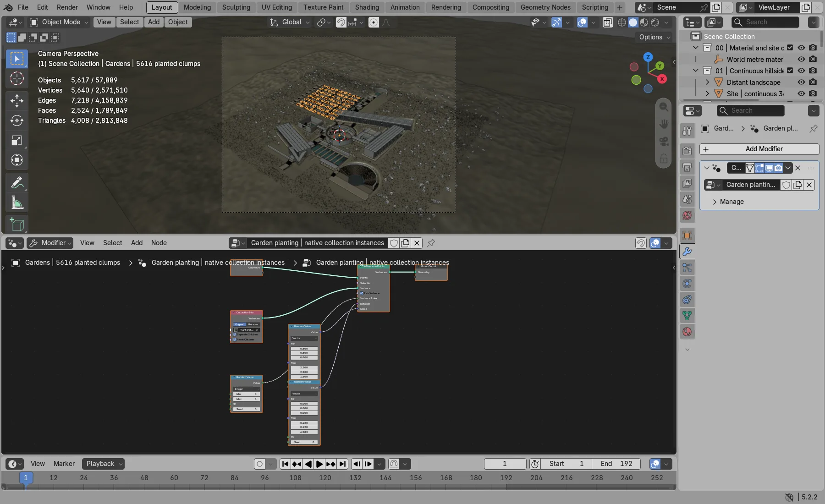Click the current frame number field
The image size is (825, 504).
[505, 464]
